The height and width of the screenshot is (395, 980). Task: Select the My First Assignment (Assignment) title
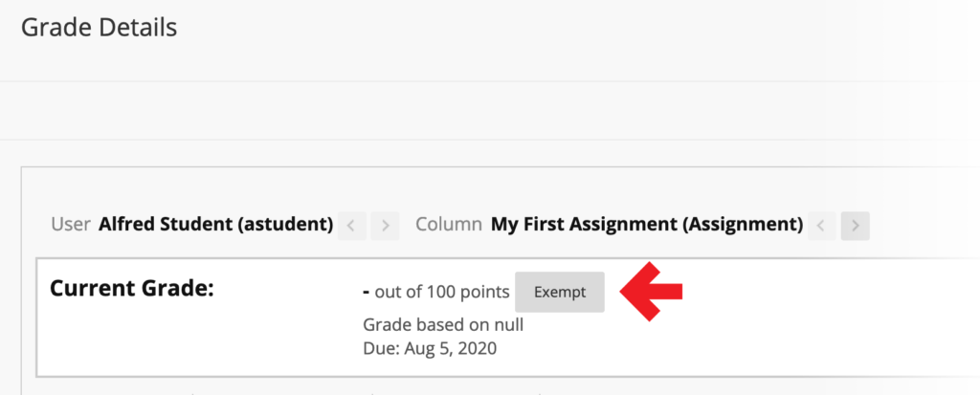pyautogui.click(x=646, y=225)
